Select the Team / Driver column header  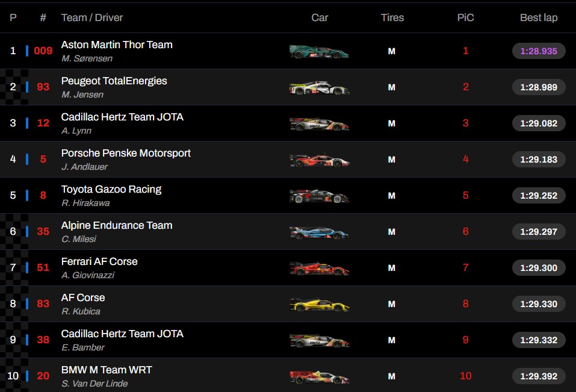(x=92, y=17)
